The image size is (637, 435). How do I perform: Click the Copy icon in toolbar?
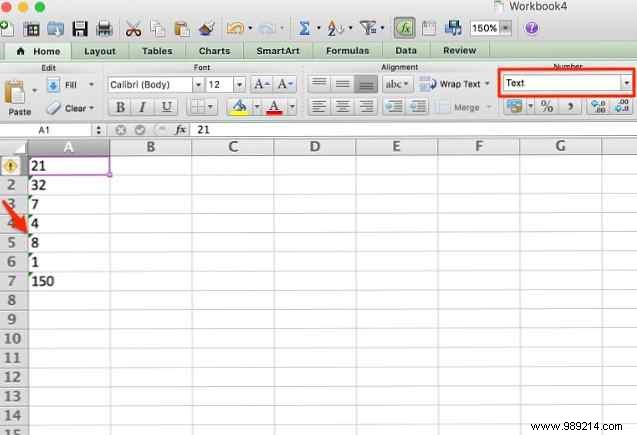[158, 29]
